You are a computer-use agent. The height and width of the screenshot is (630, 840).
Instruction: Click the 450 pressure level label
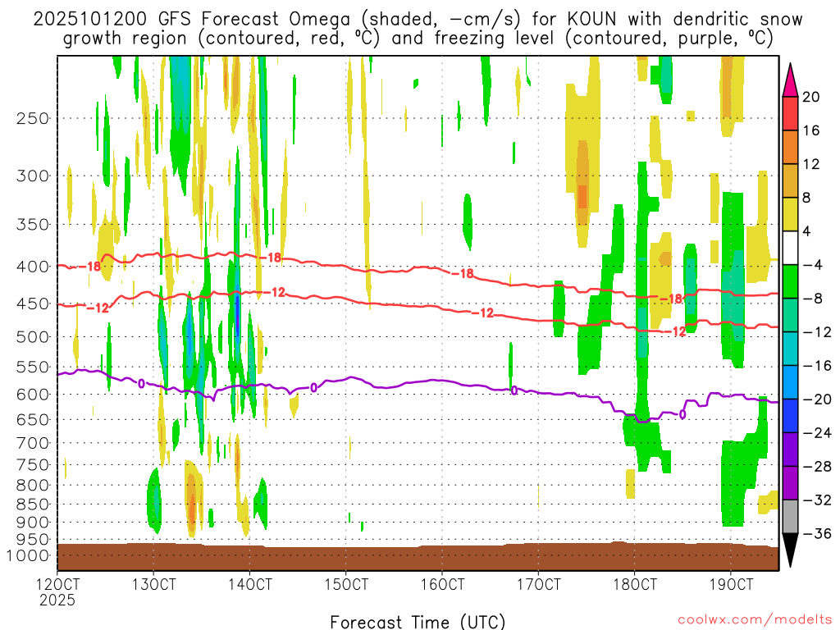(33, 304)
